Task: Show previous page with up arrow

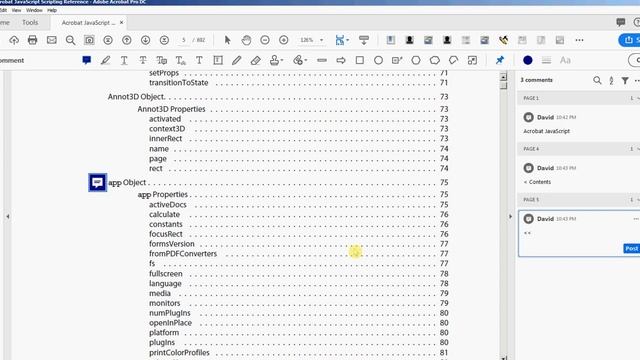Action: (x=127, y=40)
